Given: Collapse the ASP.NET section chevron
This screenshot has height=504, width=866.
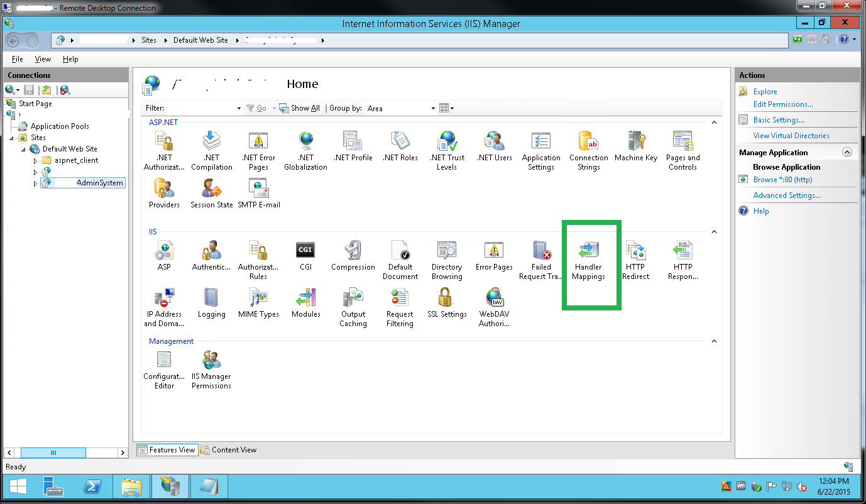Looking at the screenshot, I should tap(714, 123).
